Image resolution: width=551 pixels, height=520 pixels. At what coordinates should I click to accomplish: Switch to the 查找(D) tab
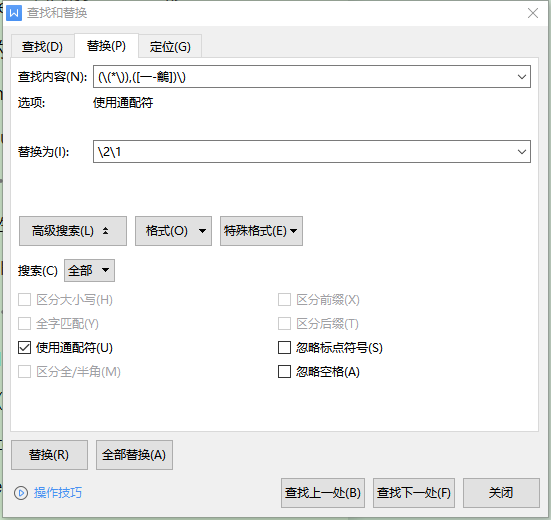[x=43, y=46]
